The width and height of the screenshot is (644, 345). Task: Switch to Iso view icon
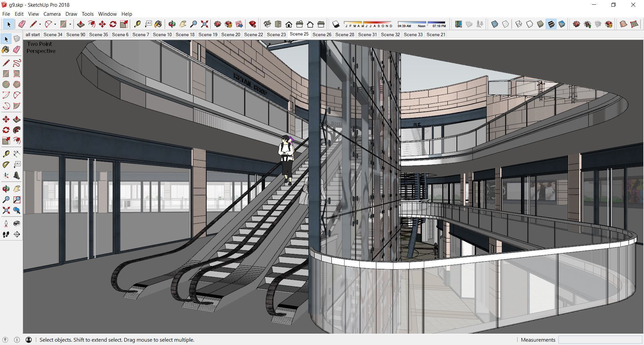(267, 24)
